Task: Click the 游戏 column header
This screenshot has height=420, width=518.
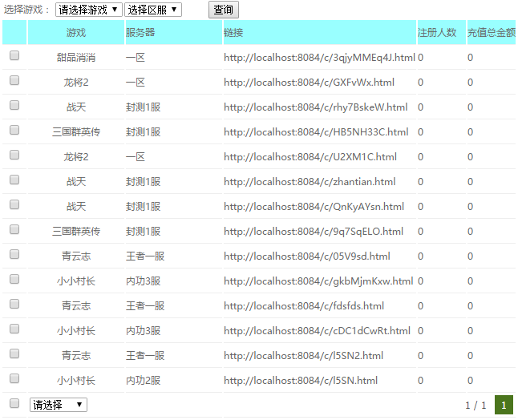Action: [x=76, y=32]
